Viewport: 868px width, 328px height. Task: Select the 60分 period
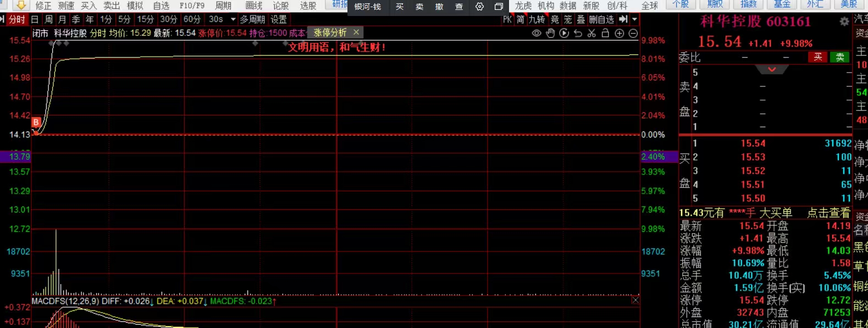[x=192, y=19]
